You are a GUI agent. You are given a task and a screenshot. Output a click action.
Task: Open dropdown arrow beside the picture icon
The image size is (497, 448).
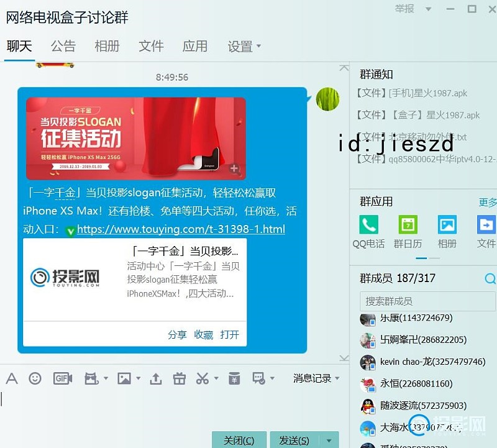[138, 378]
